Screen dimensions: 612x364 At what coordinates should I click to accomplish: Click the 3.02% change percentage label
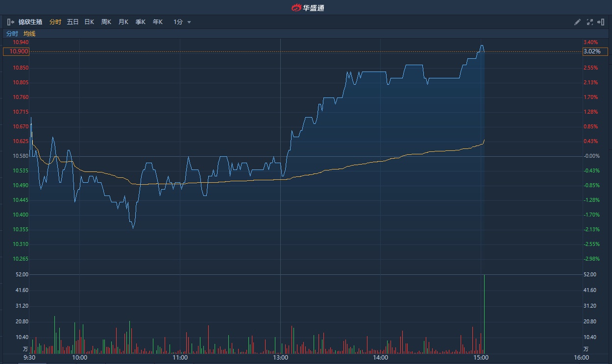[595, 51]
